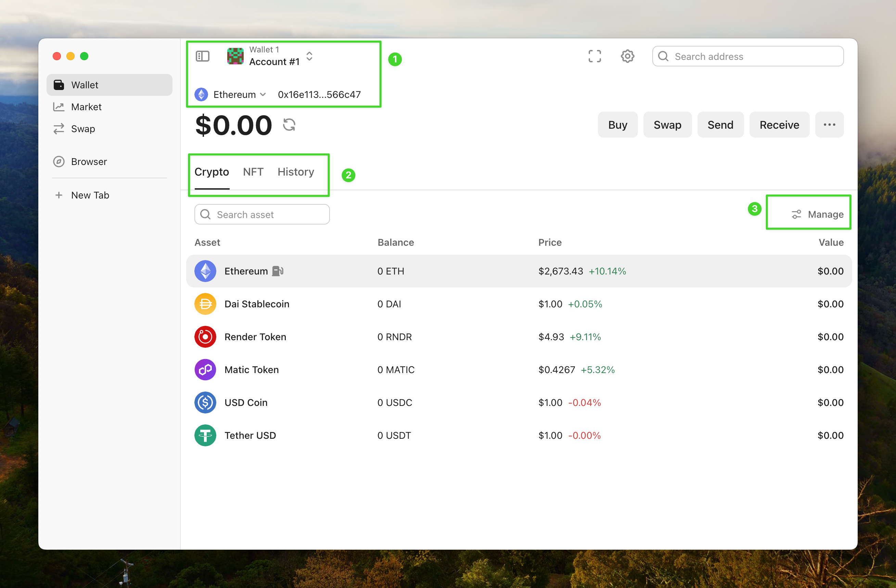The height and width of the screenshot is (588, 896).
Task: Expand the Wallet 1 account switcher arrows
Action: (x=309, y=56)
